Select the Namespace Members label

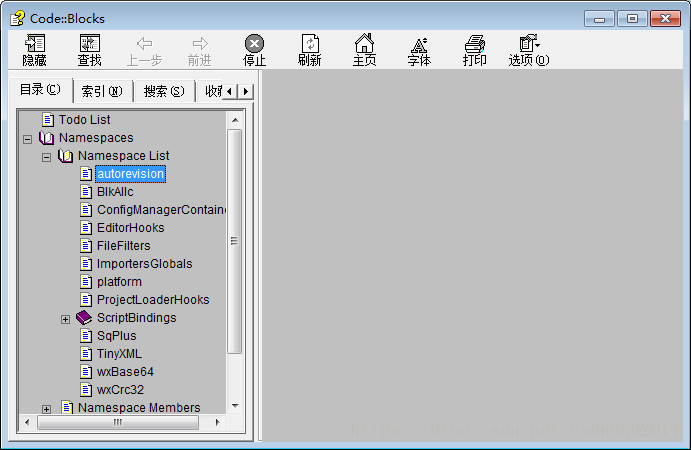pyautogui.click(x=139, y=408)
